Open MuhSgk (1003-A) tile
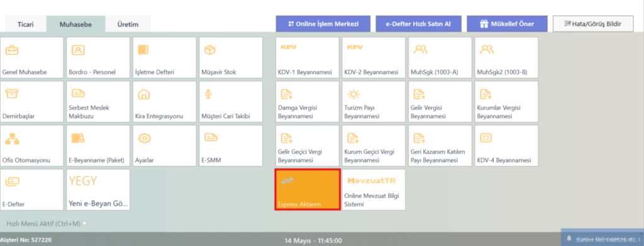The height and width of the screenshot is (246, 644). (440, 58)
